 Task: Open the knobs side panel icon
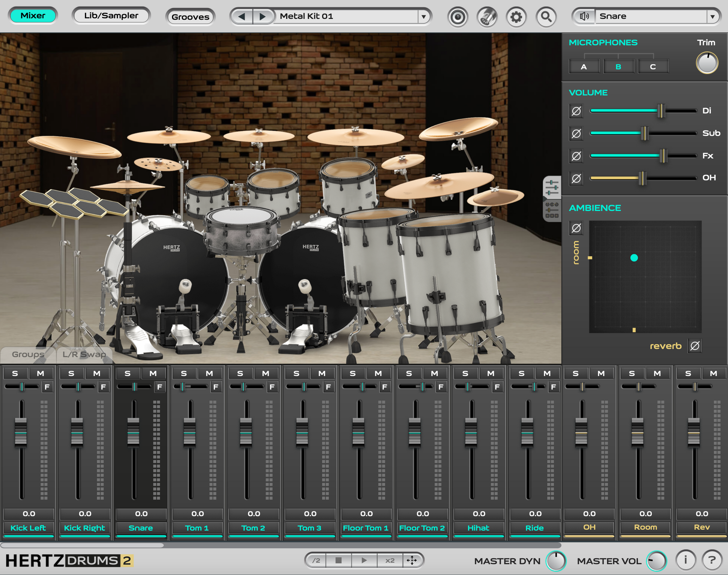coord(551,210)
